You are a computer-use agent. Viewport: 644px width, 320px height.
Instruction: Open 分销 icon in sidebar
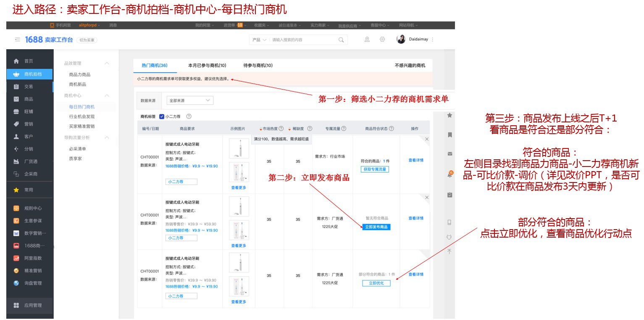click(x=16, y=149)
